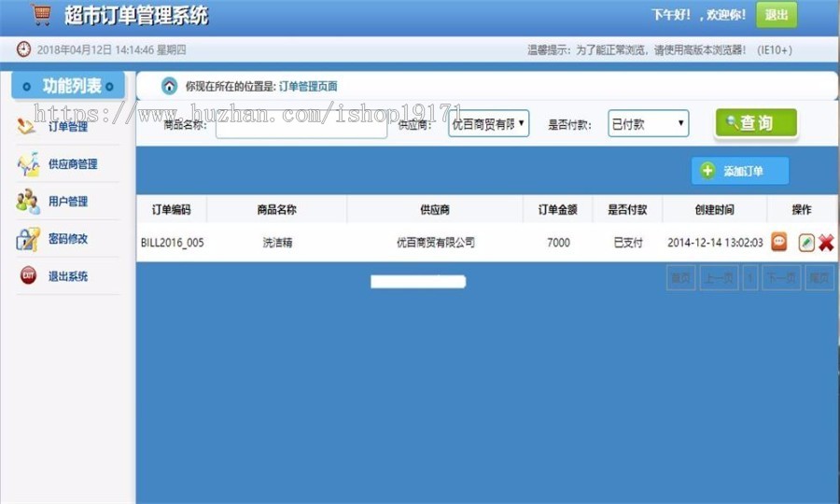Click the 订单金额 column header

pyautogui.click(x=558, y=209)
